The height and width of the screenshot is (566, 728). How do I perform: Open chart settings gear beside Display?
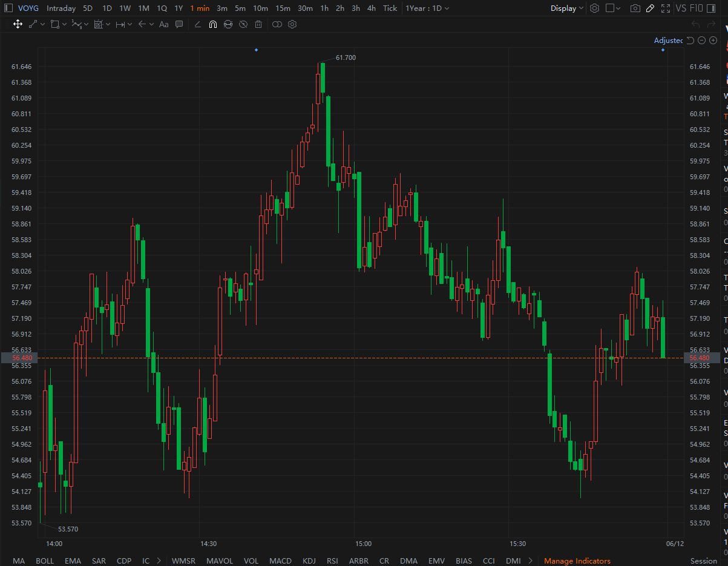[594, 8]
